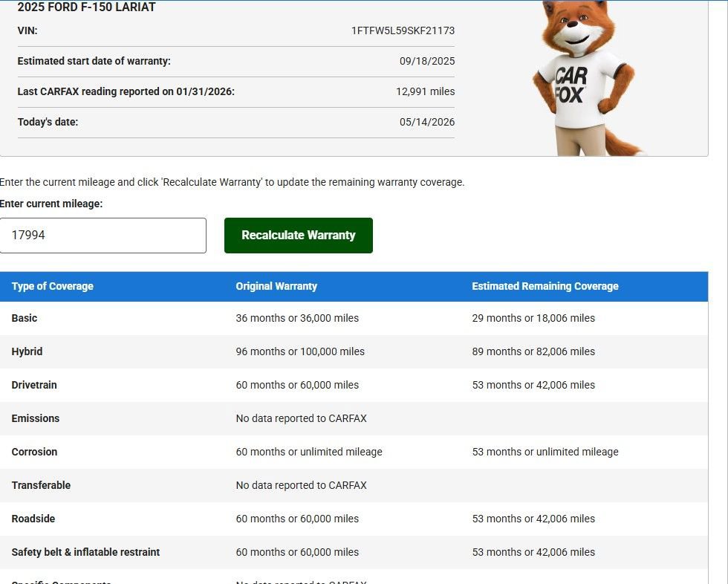Click Roadside remaining 53 months or 42,006 miles
This screenshot has height=584, width=728.
[x=533, y=519]
